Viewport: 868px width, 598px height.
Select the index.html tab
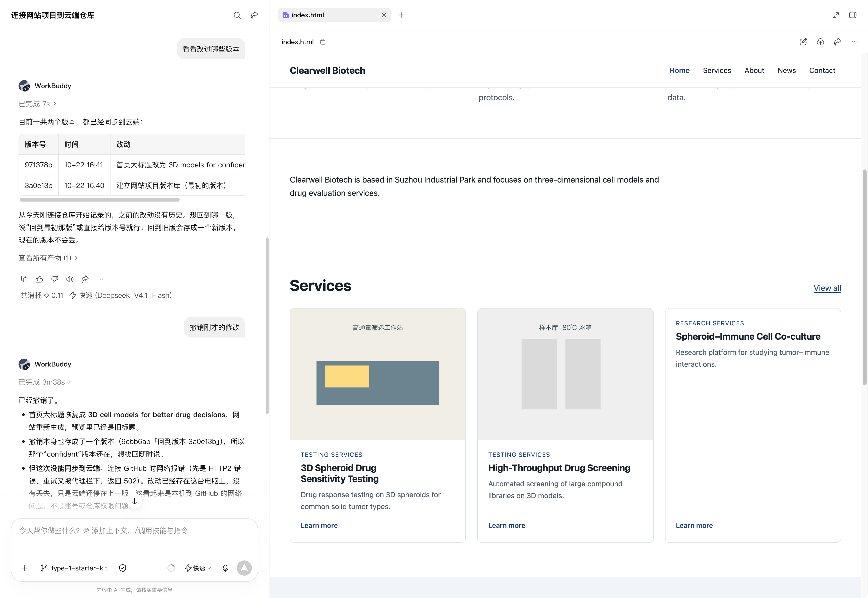pyautogui.click(x=335, y=15)
